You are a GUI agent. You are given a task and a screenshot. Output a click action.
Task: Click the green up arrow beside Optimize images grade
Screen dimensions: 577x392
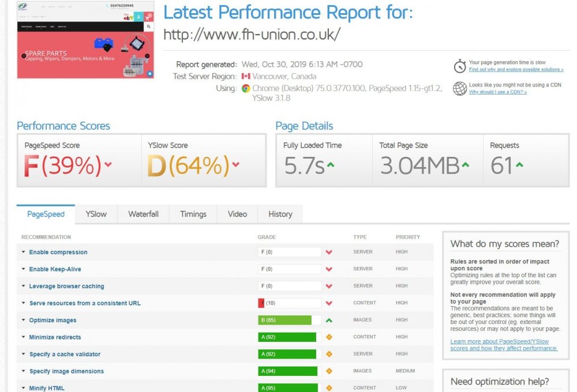pos(329,320)
